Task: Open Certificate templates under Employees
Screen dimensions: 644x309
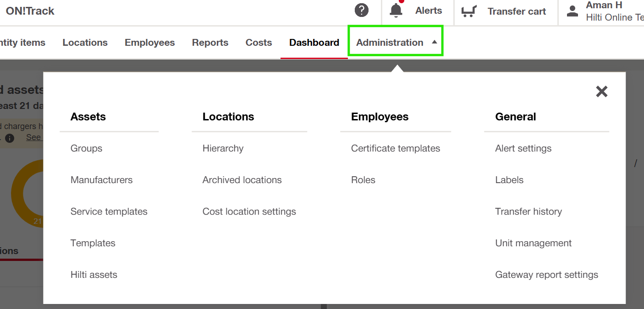Action: tap(395, 148)
